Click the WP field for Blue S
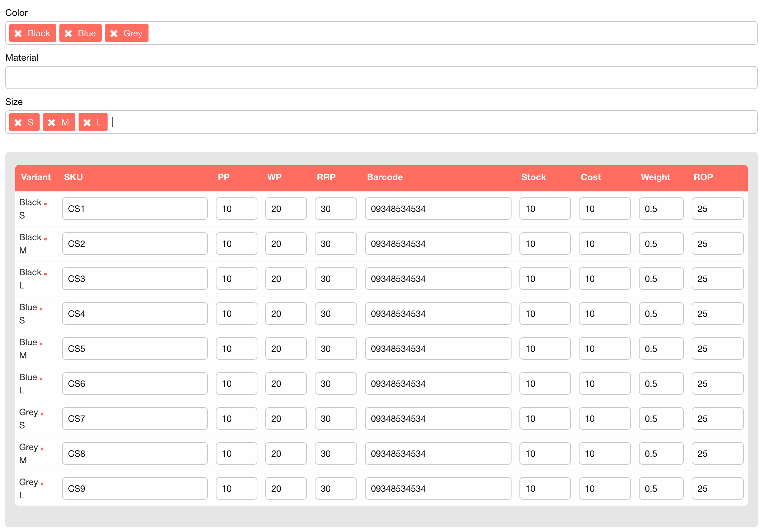The image size is (763, 532). tap(286, 314)
